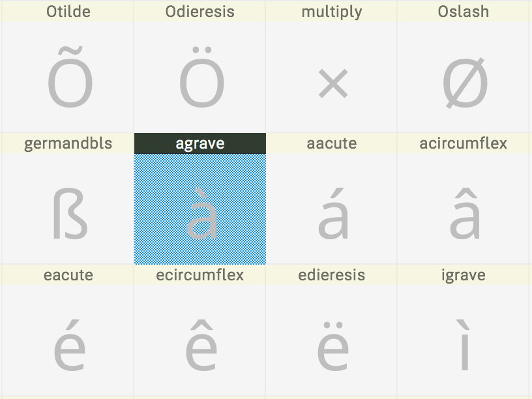Click the 'igrave' name label
The image size is (532, 399).
point(464,275)
